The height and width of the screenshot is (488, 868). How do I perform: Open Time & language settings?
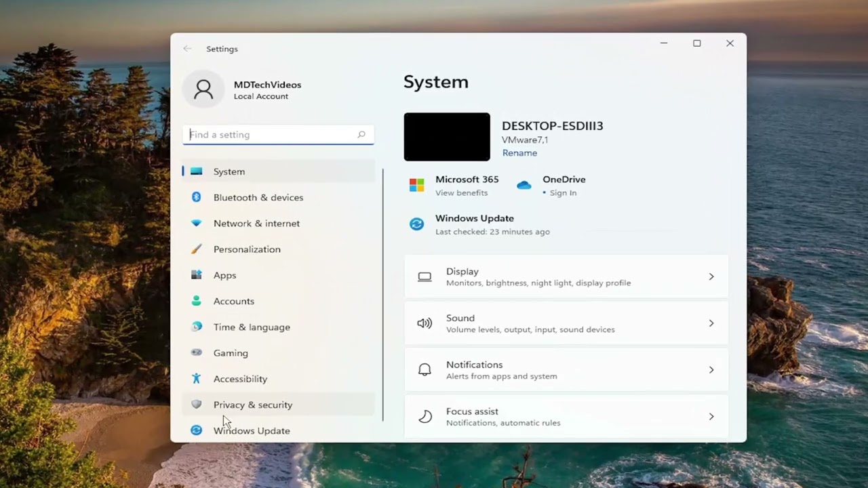point(278,327)
